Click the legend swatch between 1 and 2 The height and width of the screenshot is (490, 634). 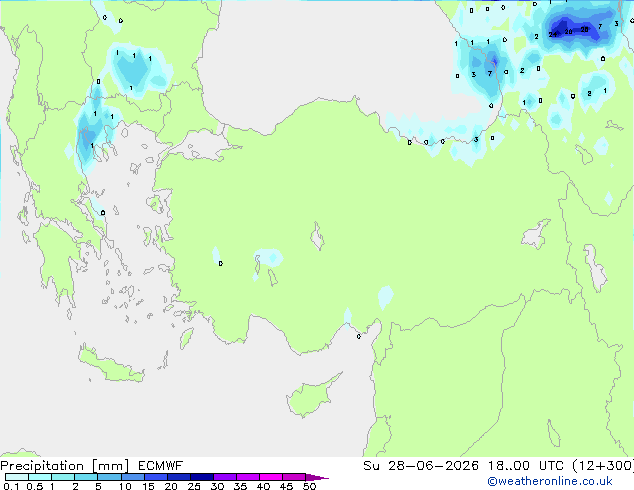[x=63, y=477]
